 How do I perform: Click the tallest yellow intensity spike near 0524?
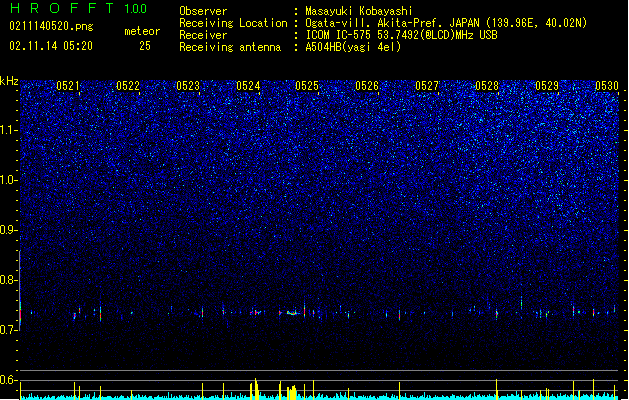coord(256,388)
